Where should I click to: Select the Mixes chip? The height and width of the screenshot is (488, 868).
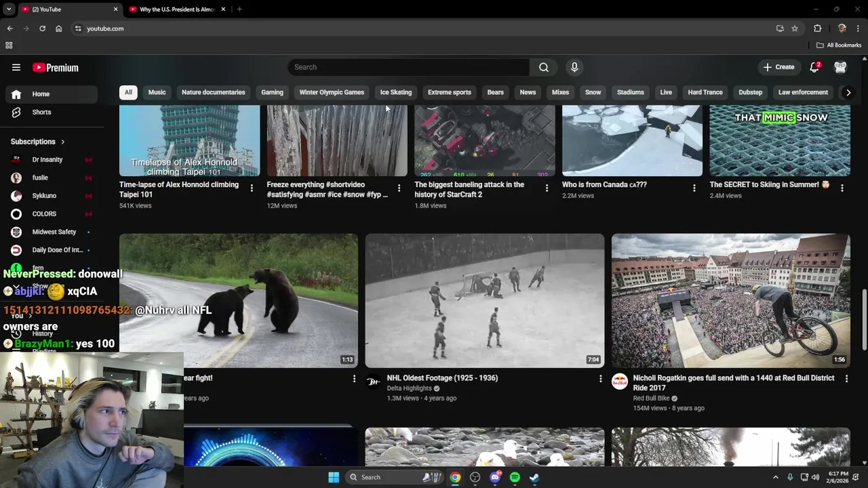[560, 92]
